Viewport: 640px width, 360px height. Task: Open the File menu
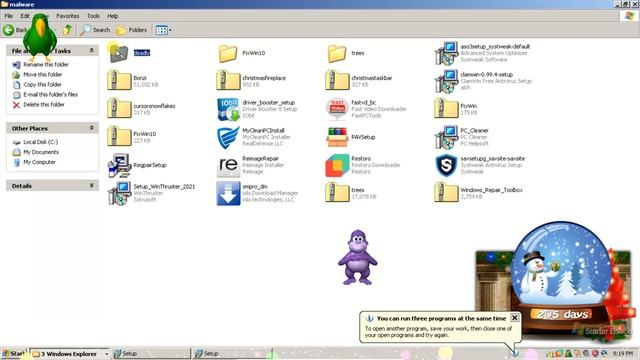click(9, 16)
